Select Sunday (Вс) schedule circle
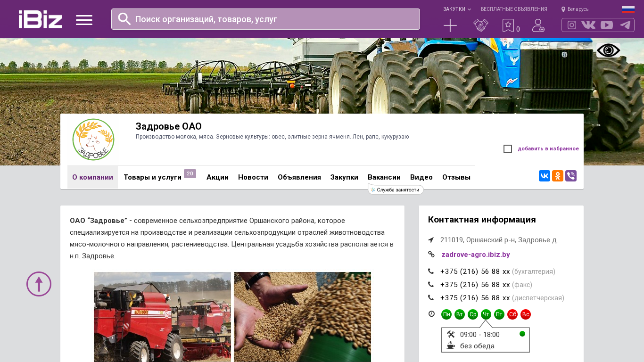 pyautogui.click(x=526, y=314)
